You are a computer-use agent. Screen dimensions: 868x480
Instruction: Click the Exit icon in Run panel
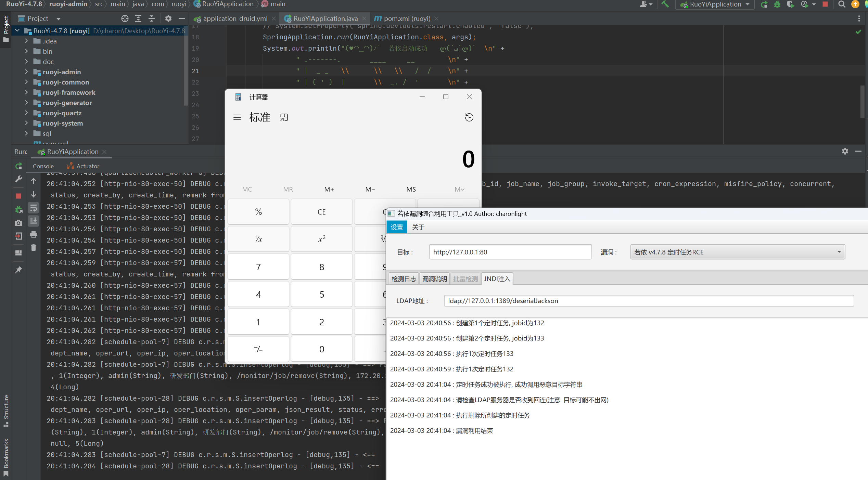coord(18,236)
